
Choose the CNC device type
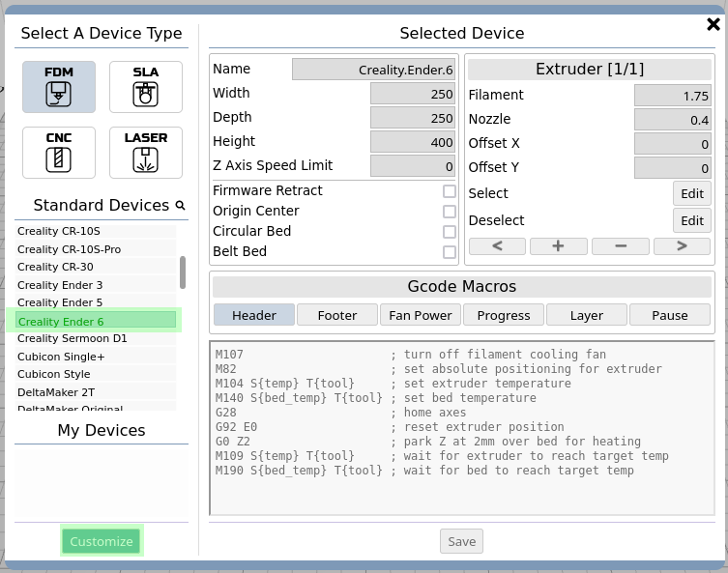coord(59,153)
